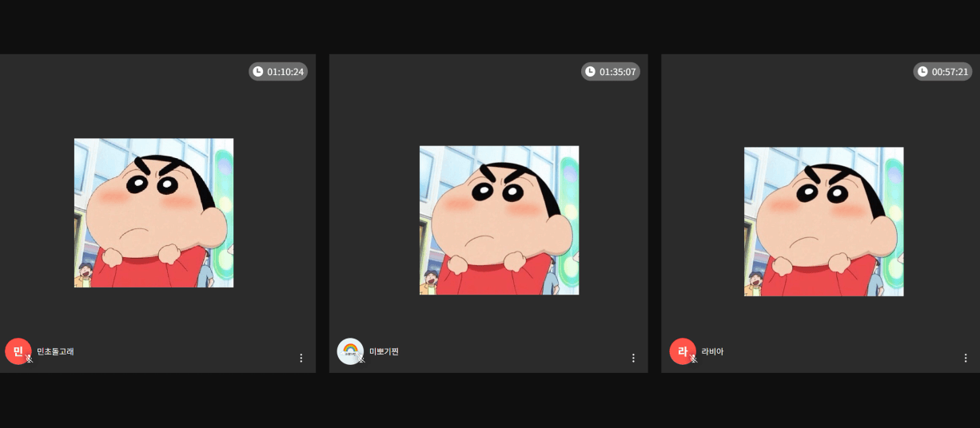
Task: Open more options for 라비아 tile
Action: 966,358
